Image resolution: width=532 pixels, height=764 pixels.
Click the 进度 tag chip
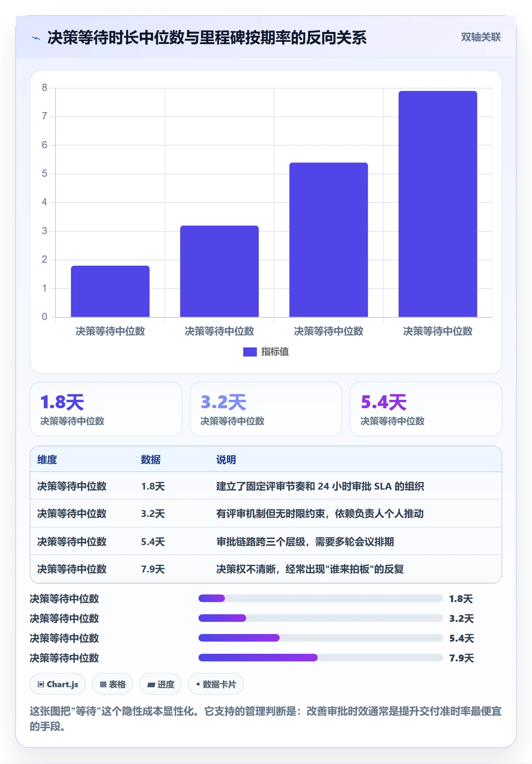160,684
